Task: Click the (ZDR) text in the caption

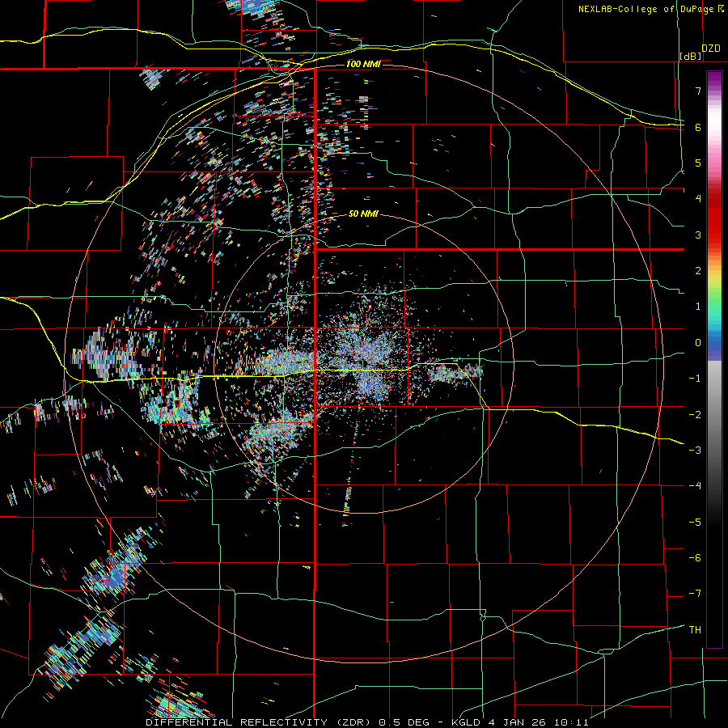Action: [x=353, y=722]
